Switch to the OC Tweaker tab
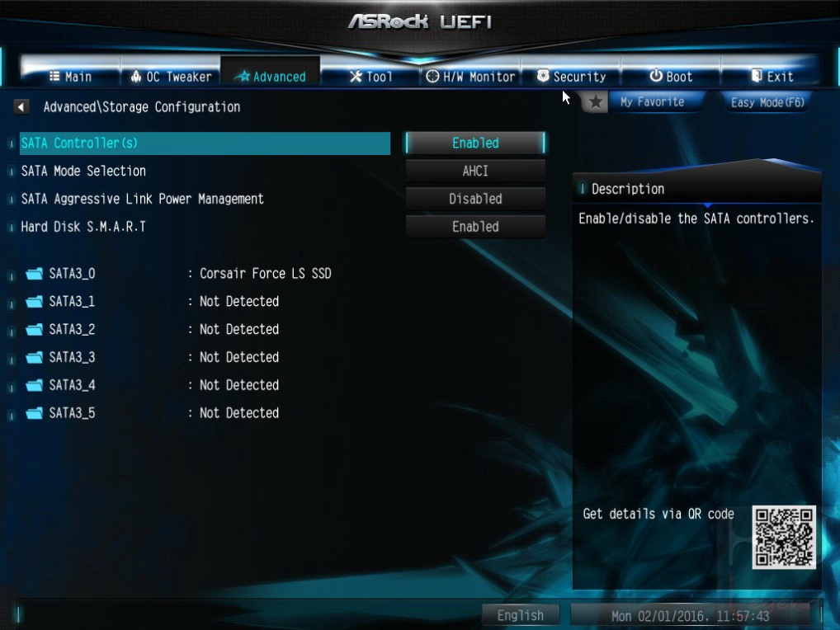The width and height of the screenshot is (840, 630). (x=170, y=76)
